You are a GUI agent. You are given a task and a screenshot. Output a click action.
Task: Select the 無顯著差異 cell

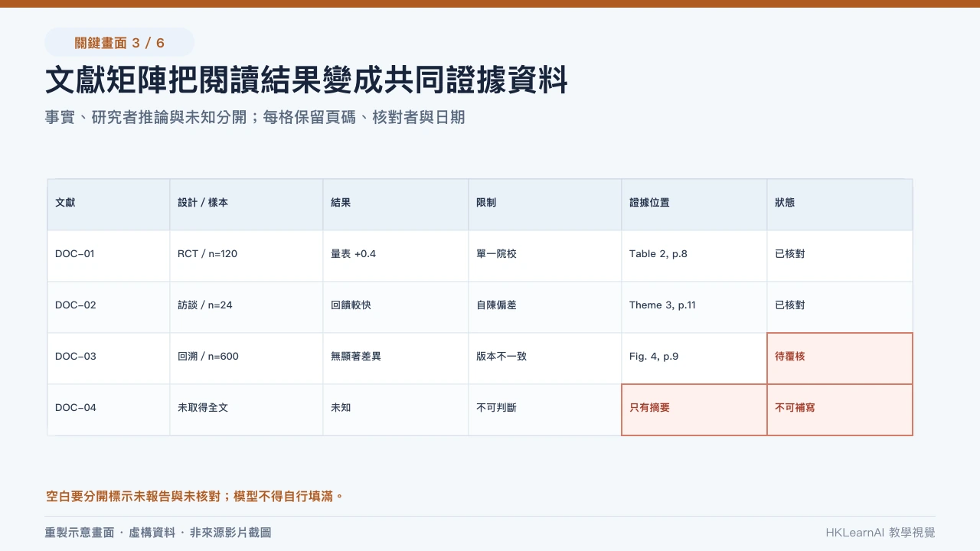396,357
